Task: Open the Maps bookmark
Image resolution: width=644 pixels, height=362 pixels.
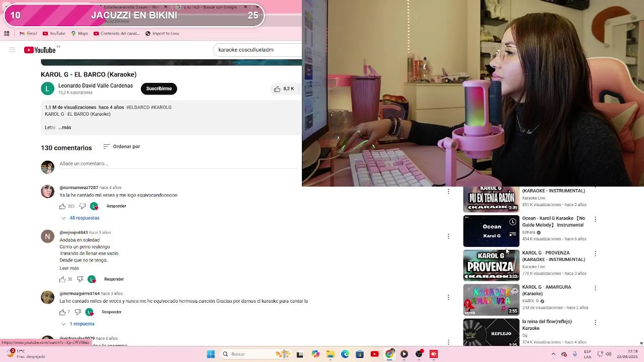Action: coord(79,34)
